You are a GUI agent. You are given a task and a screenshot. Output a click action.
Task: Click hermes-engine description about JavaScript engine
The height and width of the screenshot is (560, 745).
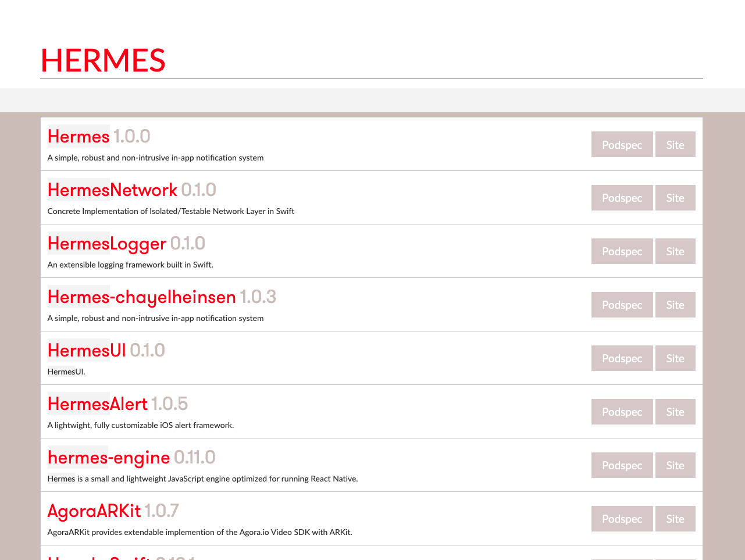[x=202, y=479]
